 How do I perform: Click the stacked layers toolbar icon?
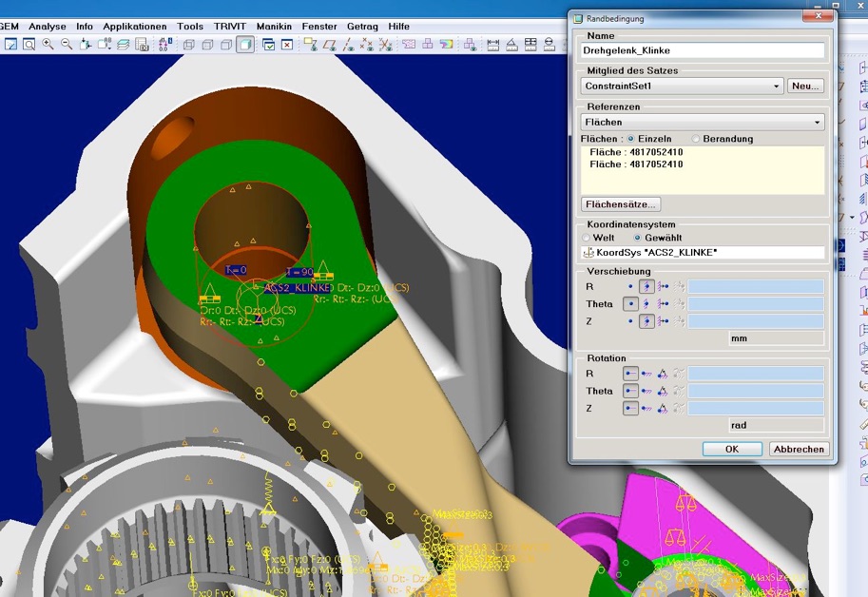[x=123, y=45]
